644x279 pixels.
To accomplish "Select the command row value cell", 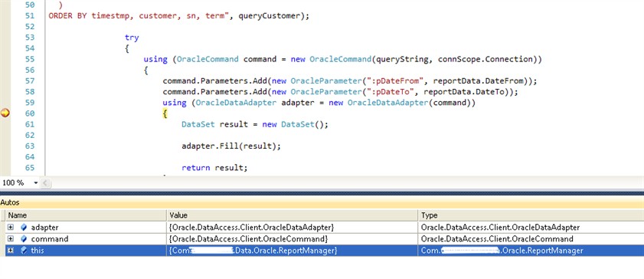I will click(x=292, y=238).
